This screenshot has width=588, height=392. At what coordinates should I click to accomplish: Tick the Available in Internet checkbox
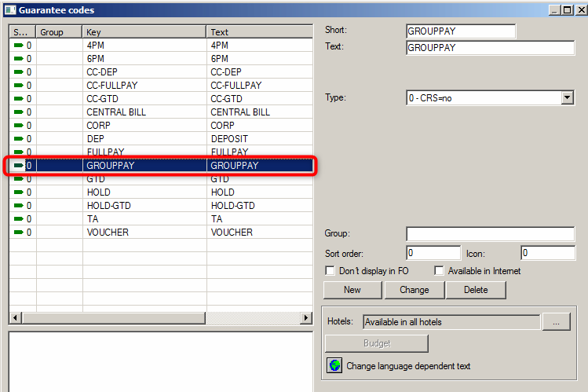click(440, 271)
